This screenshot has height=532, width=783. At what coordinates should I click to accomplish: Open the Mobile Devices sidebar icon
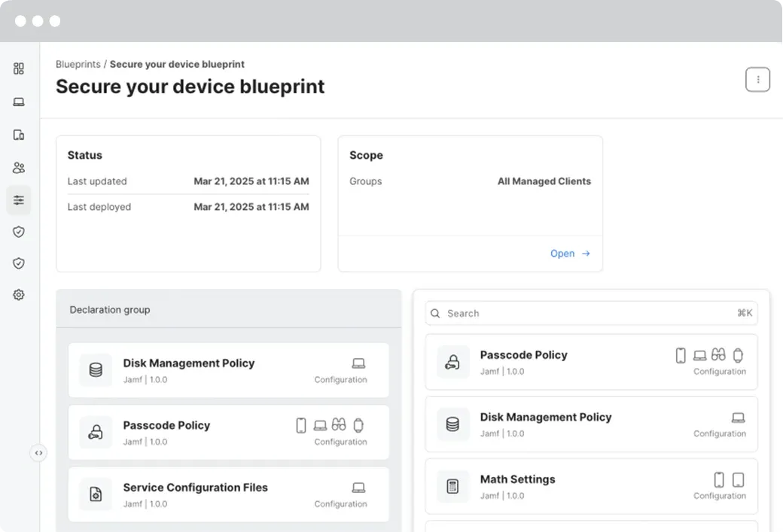(x=18, y=135)
